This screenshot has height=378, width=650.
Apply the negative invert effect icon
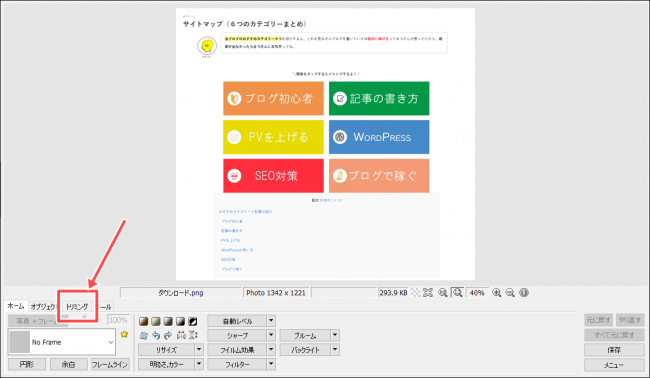[193, 321]
